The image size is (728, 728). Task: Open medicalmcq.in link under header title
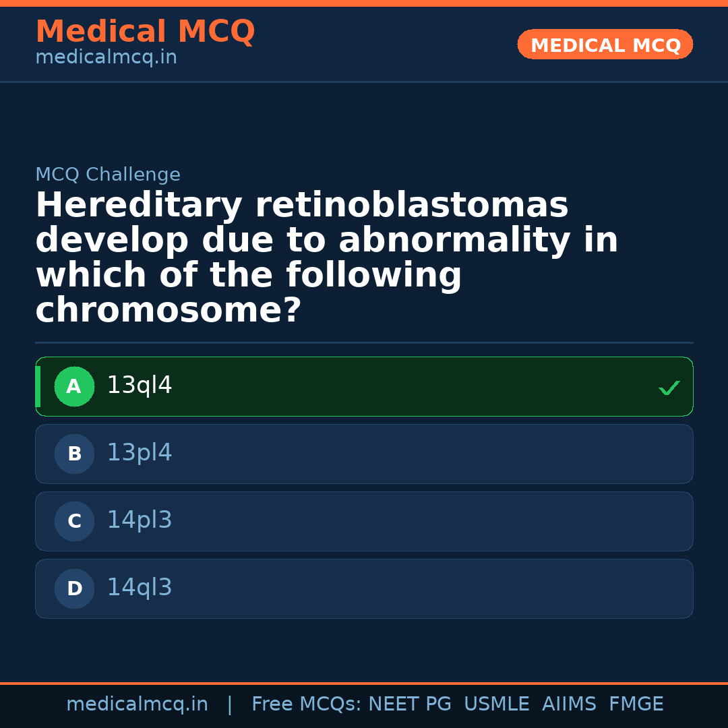[x=106, y=57]
